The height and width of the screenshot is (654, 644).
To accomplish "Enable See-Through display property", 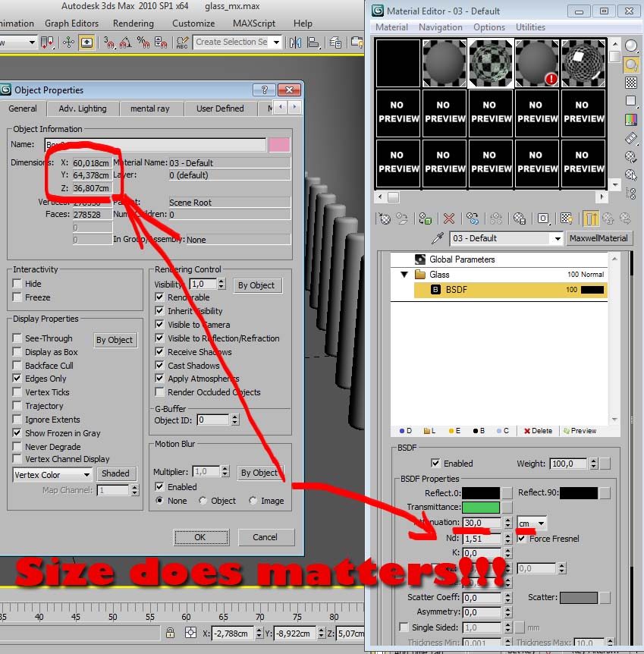I will tap(17, 338).
